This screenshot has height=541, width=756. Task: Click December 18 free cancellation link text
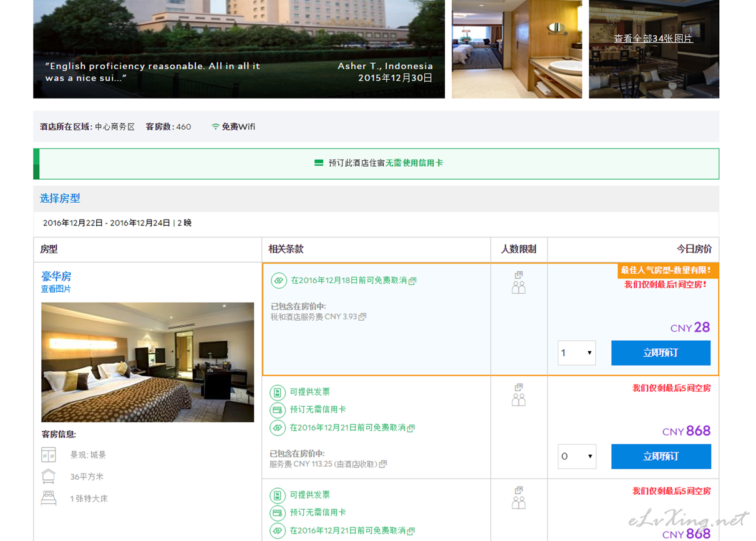(x=349, y=281)
